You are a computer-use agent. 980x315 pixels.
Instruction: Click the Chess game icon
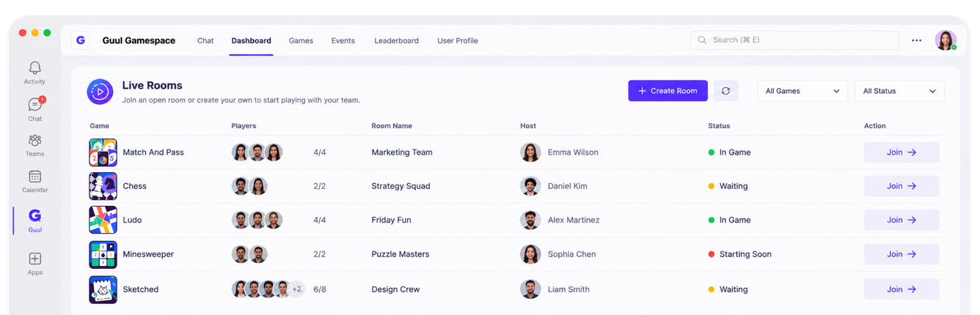pyautogui.click(x=103, y=186)
